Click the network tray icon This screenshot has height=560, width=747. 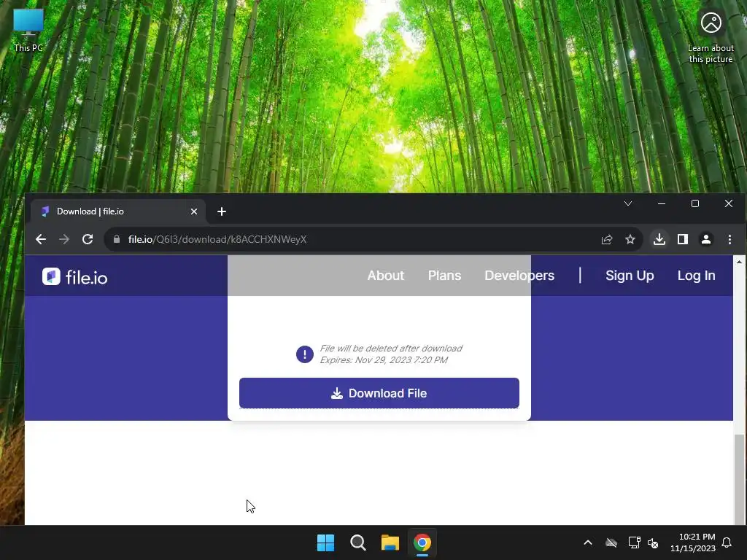[634, 542]
